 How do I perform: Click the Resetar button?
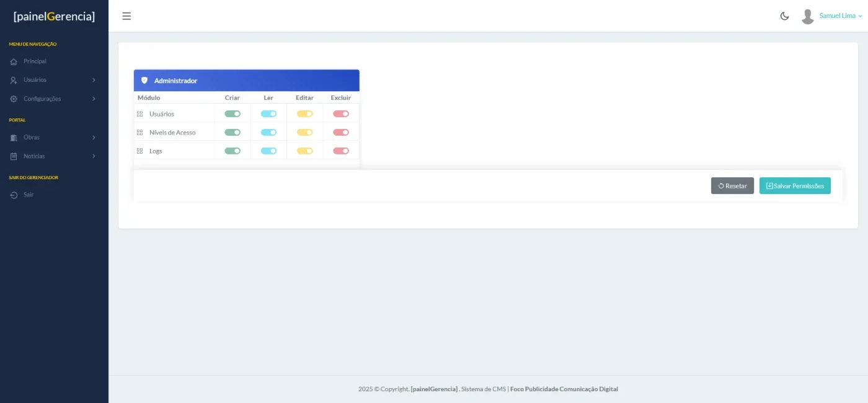[732, 186]
